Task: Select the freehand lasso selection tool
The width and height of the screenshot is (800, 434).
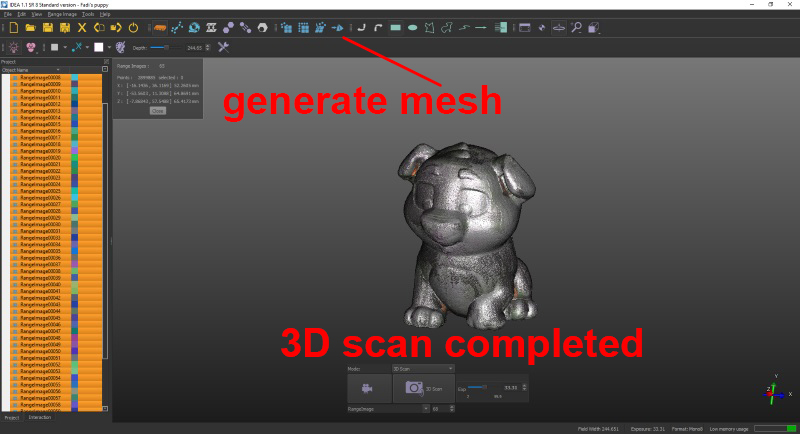Action: click(446, 28)
